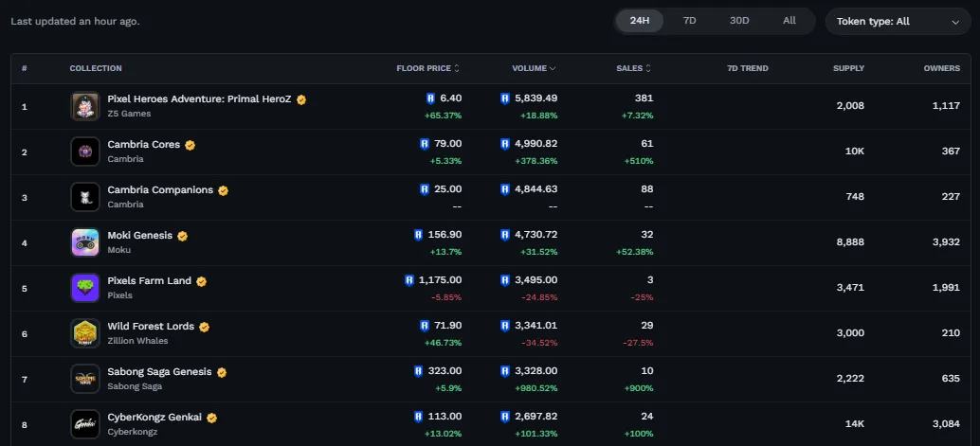
Task: Click the Owners column header
Action: point(942,69)
